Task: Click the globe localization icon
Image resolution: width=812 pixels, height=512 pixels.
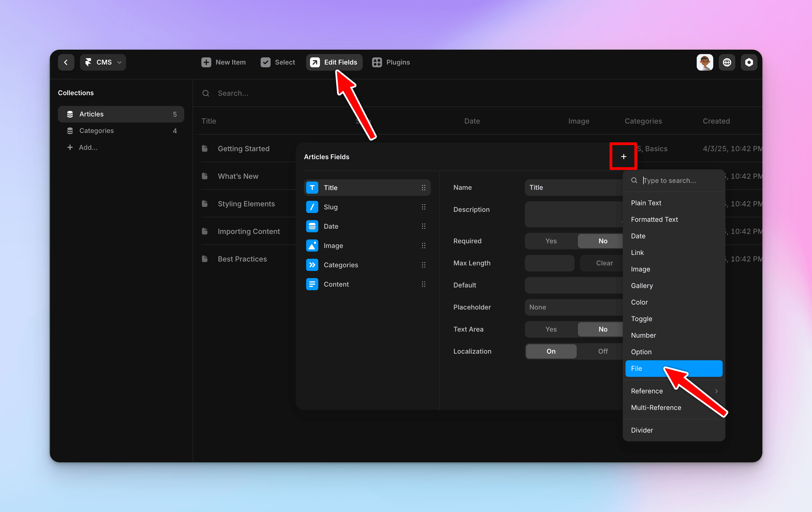Action: [x=727, y=62]
